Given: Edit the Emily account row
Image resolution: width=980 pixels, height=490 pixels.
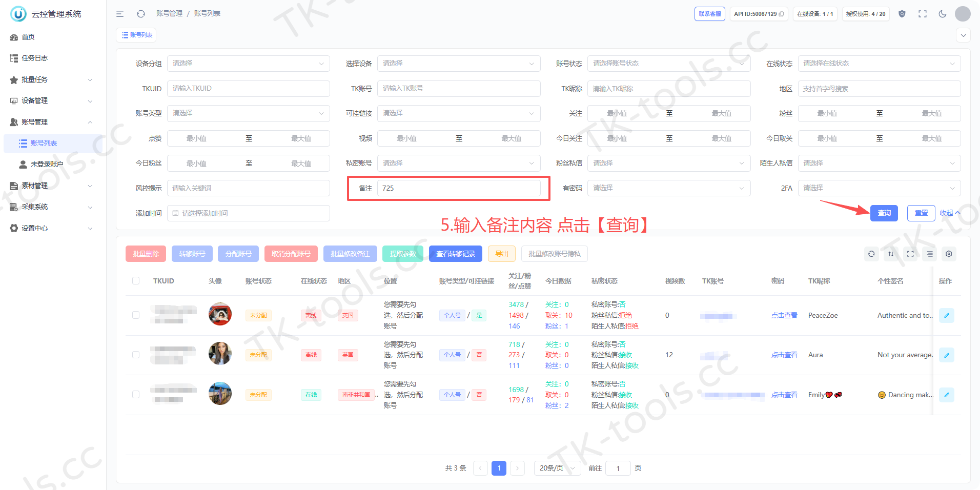Looking at the screenshot, I should click(x=947, y=395).
